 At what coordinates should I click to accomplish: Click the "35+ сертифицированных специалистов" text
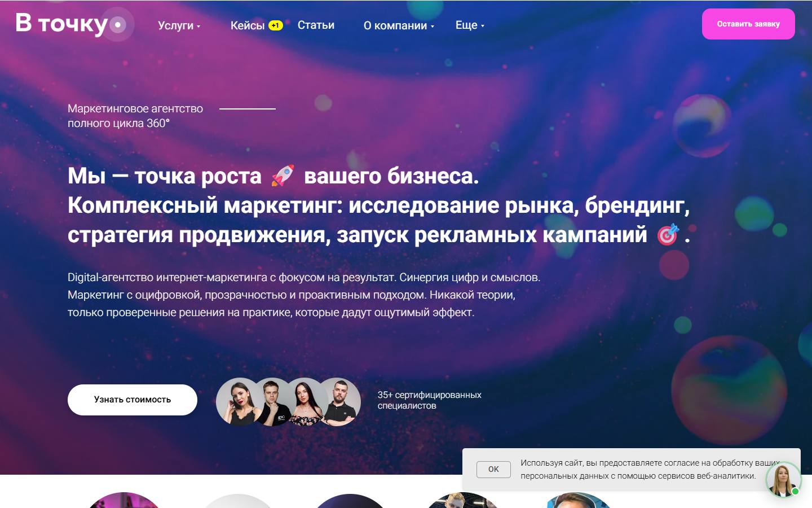[x=429, y=400]
